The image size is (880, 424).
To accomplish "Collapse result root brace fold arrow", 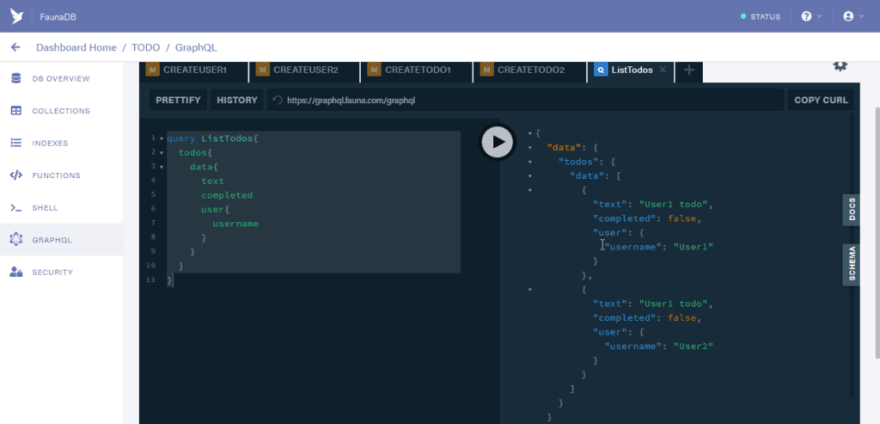I will click(530, 133).
